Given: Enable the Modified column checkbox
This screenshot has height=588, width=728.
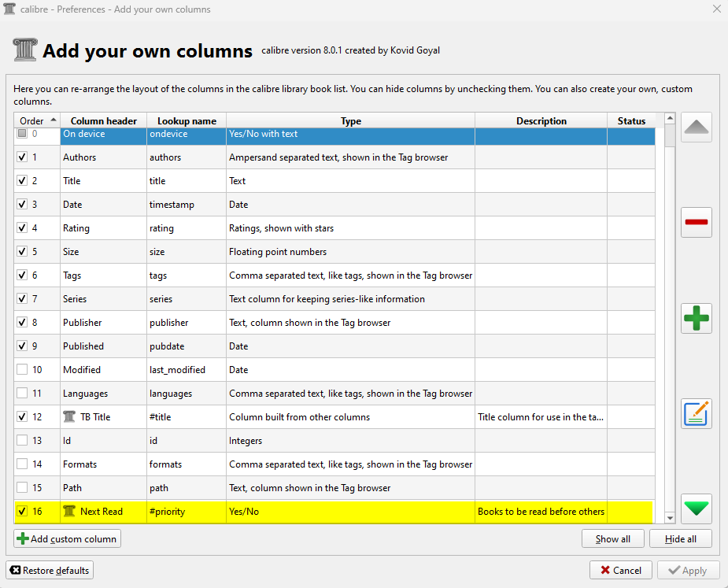Looking at the screenshot, I should [22, 369].
